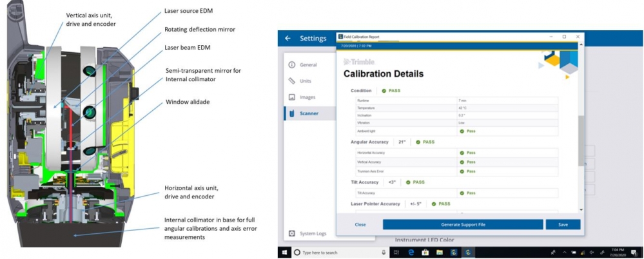
Task: Click the Vertical Accuracy Pass check icon
Action: pyautogui.click(x=462, y=162)
